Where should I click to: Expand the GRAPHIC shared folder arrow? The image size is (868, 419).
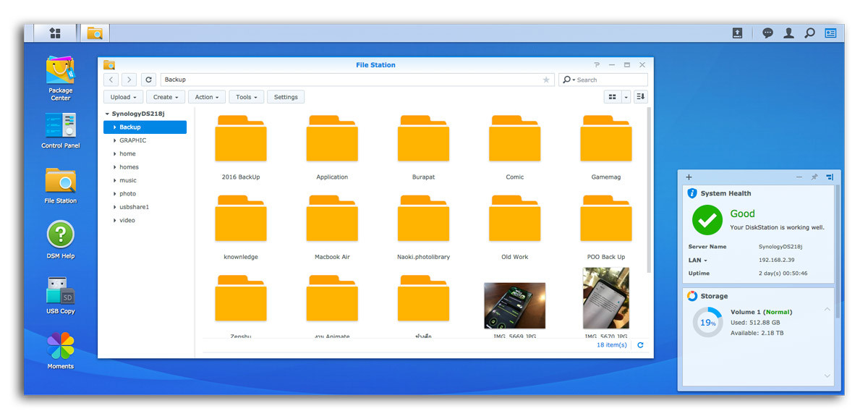pos(114,140)
